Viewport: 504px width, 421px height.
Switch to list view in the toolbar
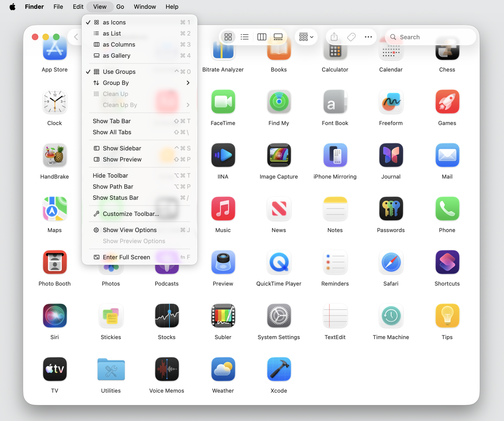click(244, 37)
